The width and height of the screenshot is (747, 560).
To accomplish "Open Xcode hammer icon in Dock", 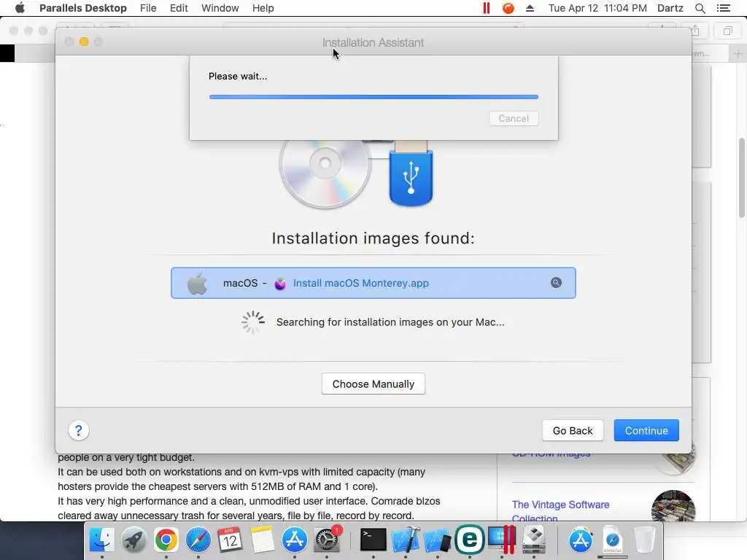I will (x=406, y=540).
